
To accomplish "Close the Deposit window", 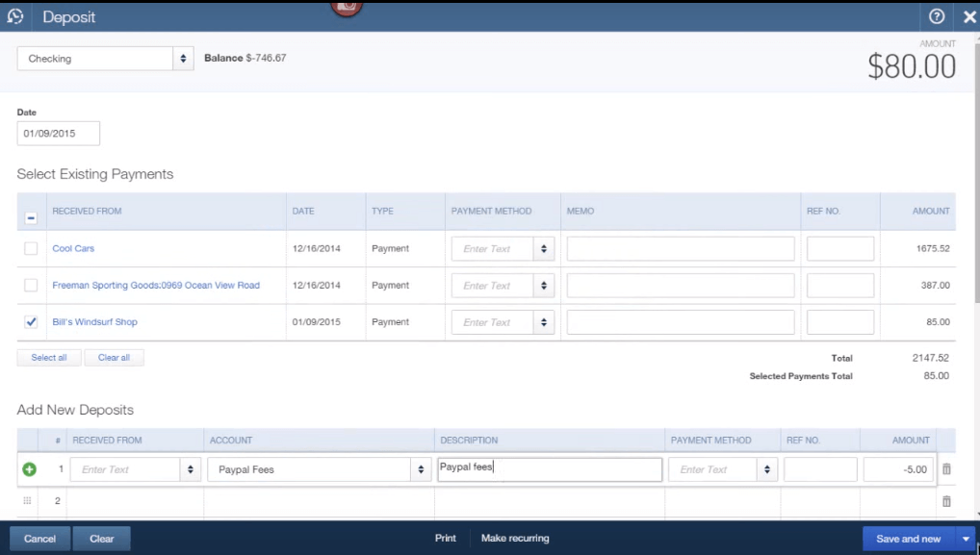I will [x=969, y=17].
